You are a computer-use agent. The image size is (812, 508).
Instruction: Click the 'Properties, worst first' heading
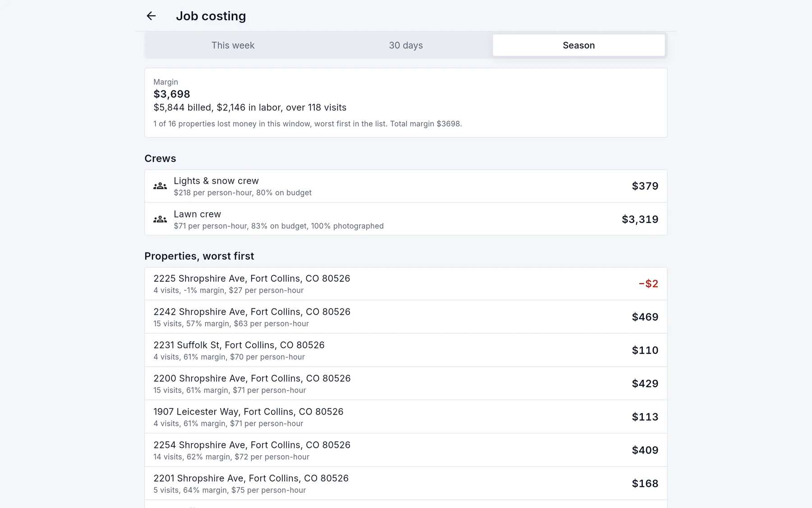point(199,256)
